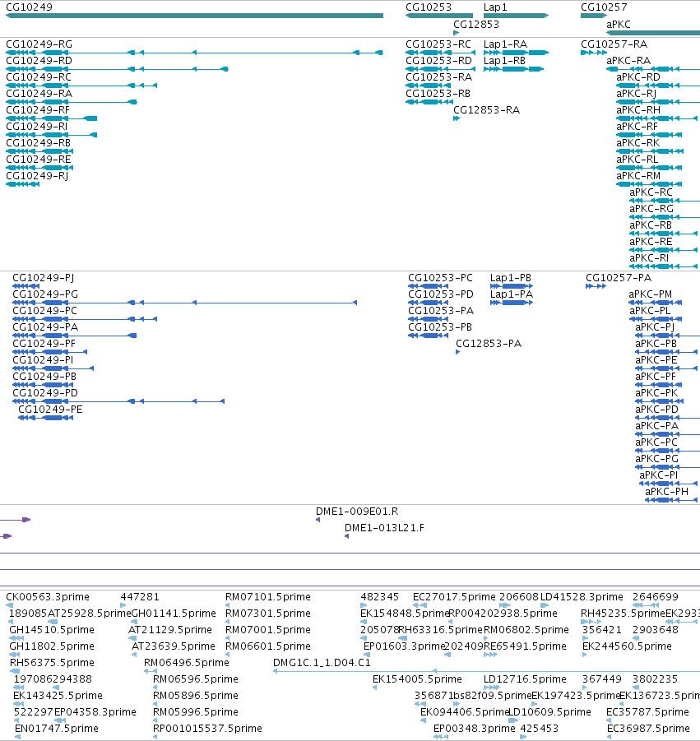
Task: Select EST label 3802235
Action: click(655, 679)
